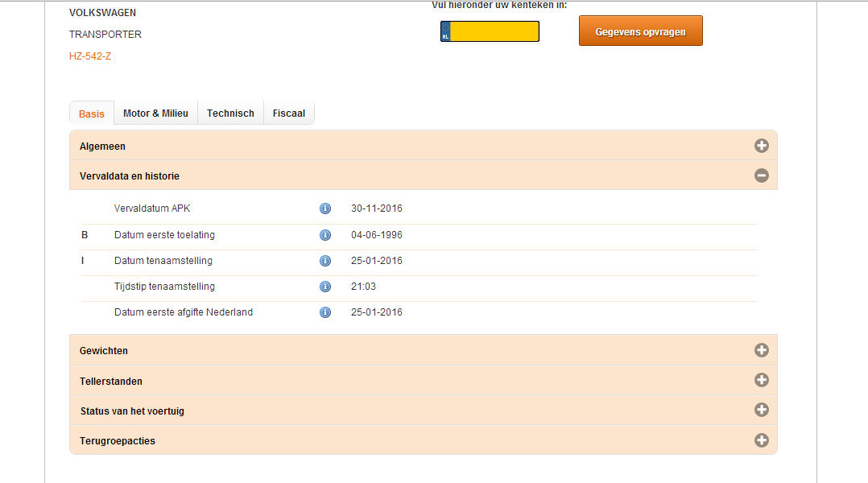This screenshot has width=868, height=483.
Task: Click info icon next to Vervaldatum APK
Action: coord(325,208)
